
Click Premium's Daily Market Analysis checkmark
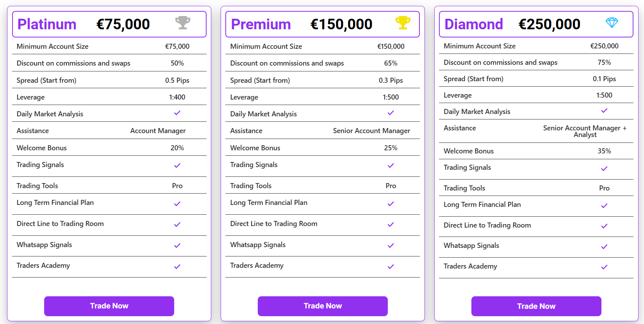pos(391,113)
